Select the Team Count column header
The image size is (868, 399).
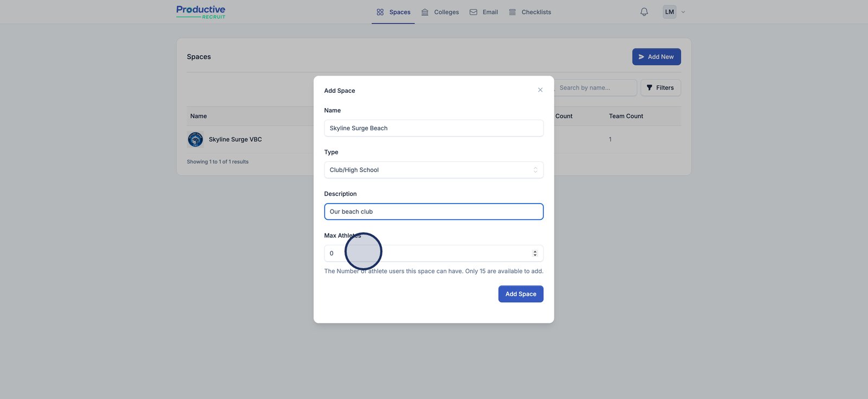pos(626,116)
